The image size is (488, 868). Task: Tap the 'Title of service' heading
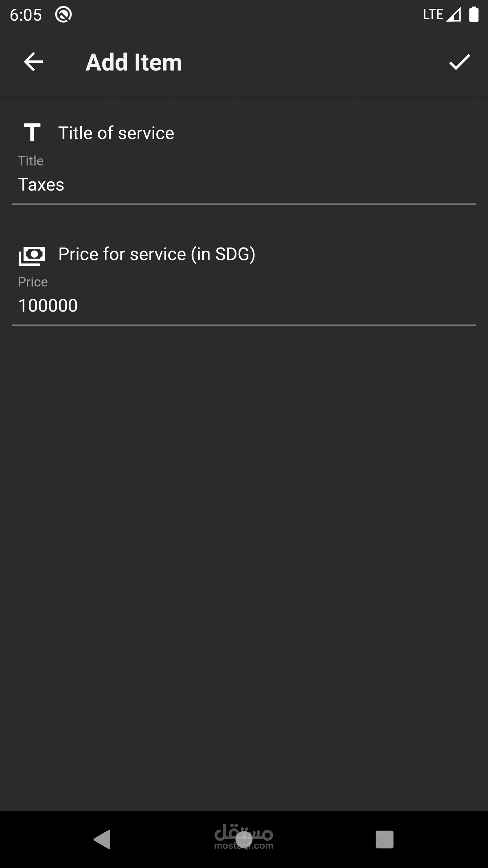pyautogui.click(x=116, y=133)
